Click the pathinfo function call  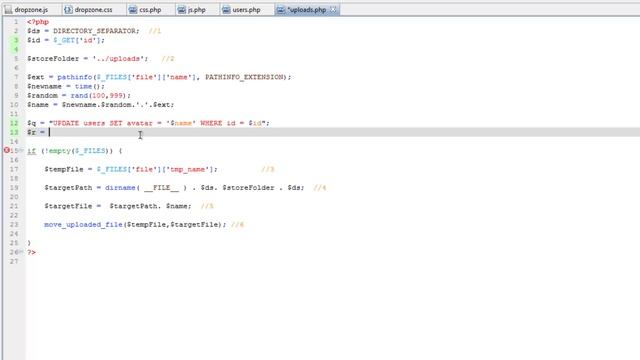(75, 77)
